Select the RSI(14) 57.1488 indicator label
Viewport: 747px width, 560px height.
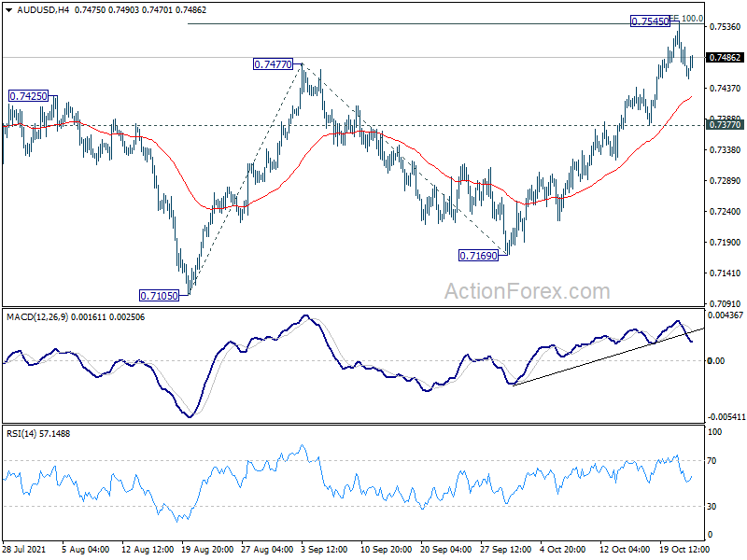tap(38, 434)
